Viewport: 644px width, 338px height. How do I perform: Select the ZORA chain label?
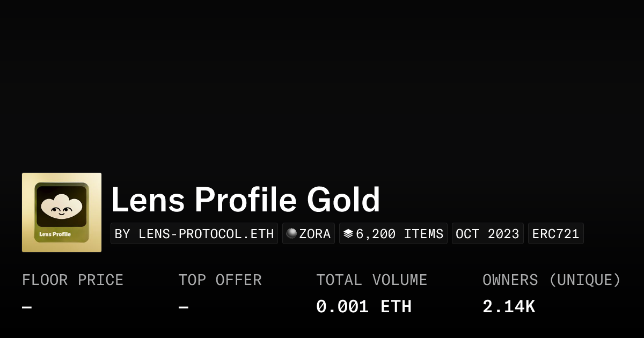[315, 234]
